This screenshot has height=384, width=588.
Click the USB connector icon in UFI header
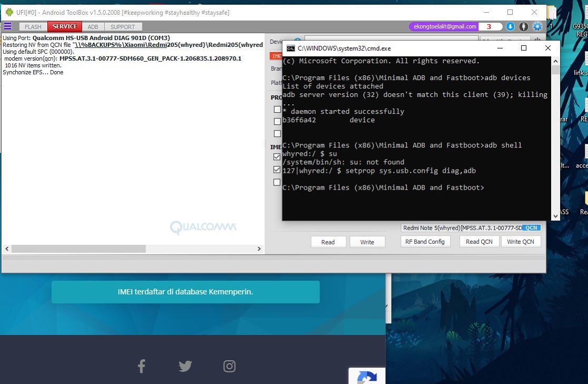pyautogui.click(x=523, y=26)
